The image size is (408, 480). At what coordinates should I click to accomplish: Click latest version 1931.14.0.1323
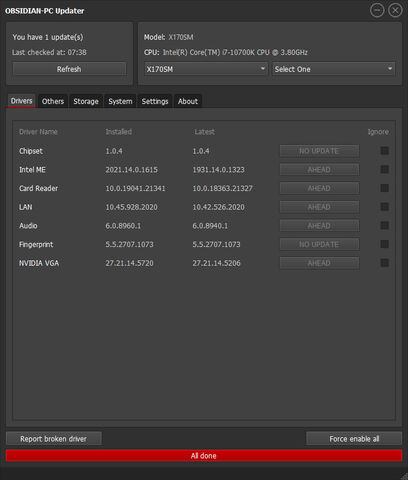pyautogui.click(x=218, y=170)
